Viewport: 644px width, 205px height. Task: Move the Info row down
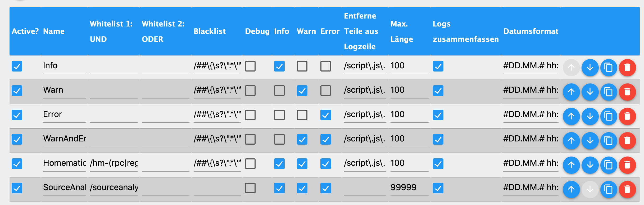tap(590, 68)
